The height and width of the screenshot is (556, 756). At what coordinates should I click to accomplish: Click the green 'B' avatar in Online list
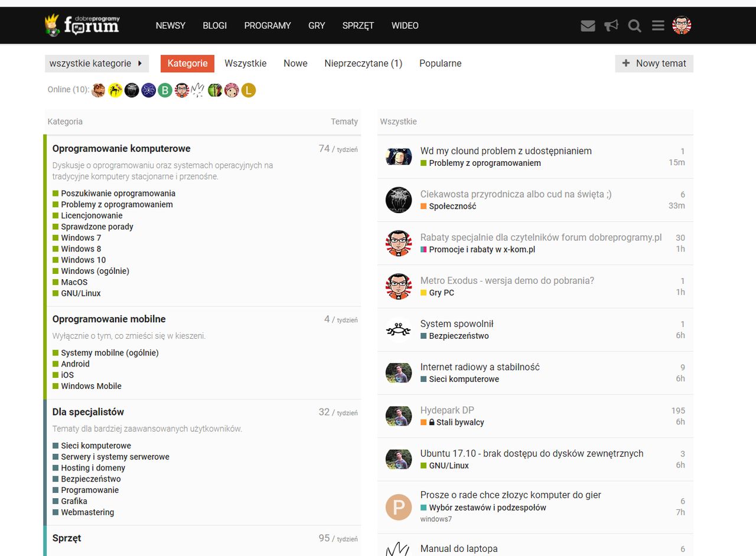(x=165, y=90)
